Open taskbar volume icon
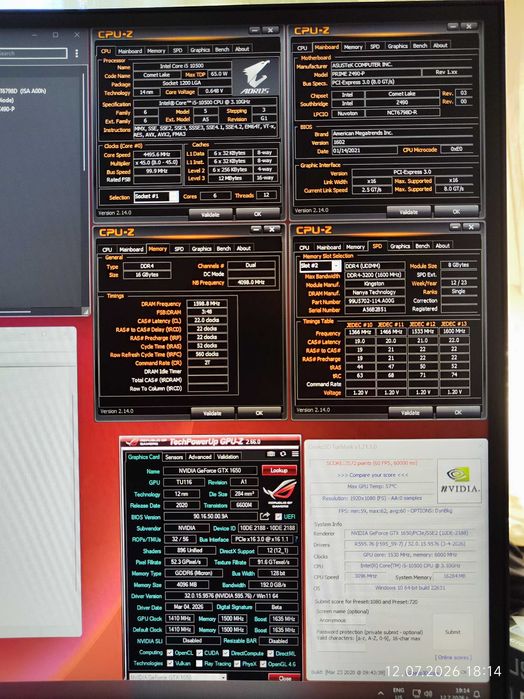Image resolution: width=524 pixels, height=699 pixels. (429, 693)
